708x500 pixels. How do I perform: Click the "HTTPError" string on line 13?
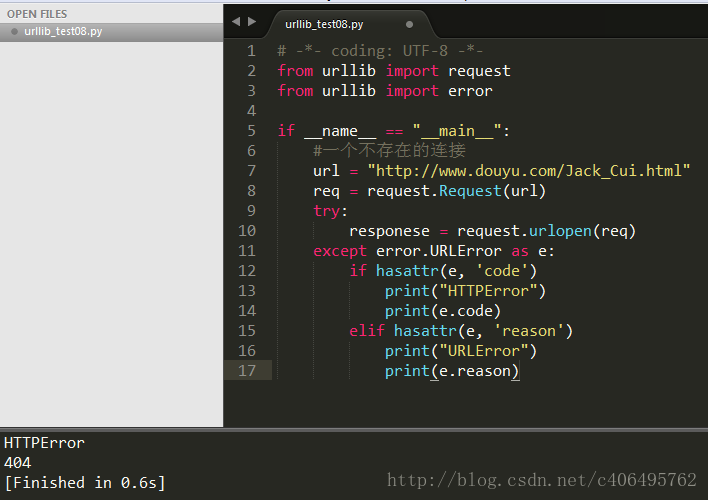coord(488,291)
